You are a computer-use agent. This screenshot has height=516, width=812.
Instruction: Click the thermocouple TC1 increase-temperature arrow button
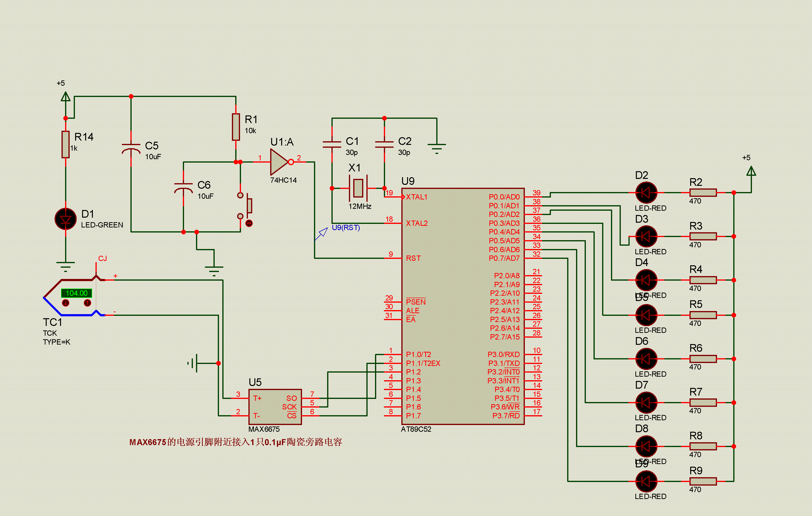[87, 303]
